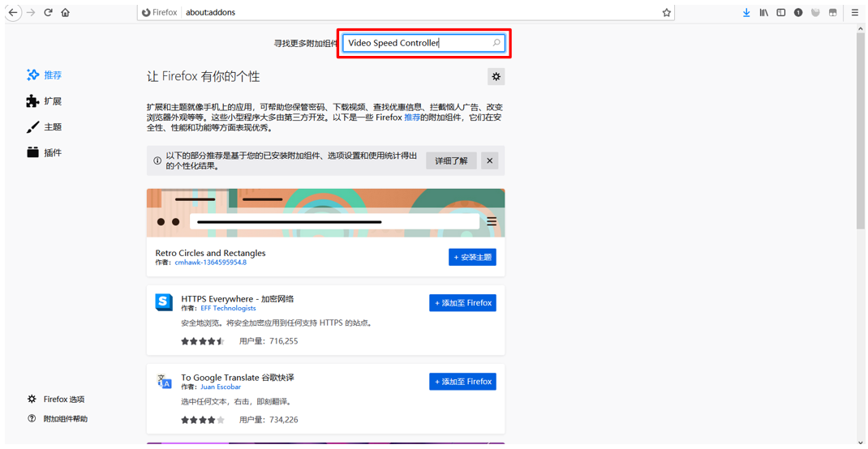Click the To Google Translate 谷歌快译 title
Viewport: 868px width, 449px height.
[237, 378]
